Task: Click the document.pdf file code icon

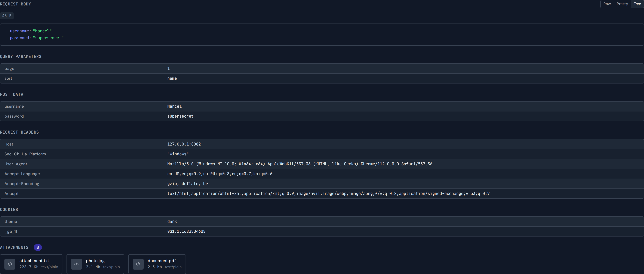Action: point(138,264)
